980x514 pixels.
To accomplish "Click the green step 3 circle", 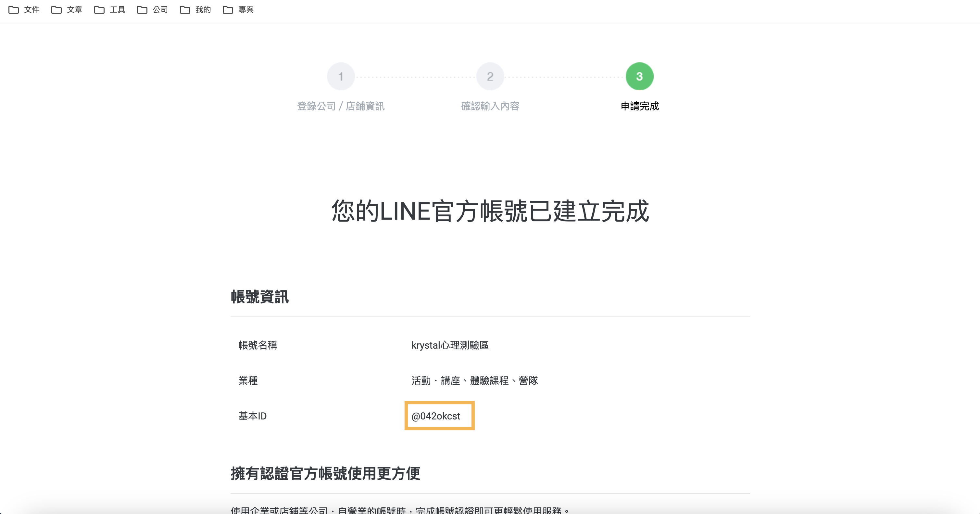I will coord(639,77).
